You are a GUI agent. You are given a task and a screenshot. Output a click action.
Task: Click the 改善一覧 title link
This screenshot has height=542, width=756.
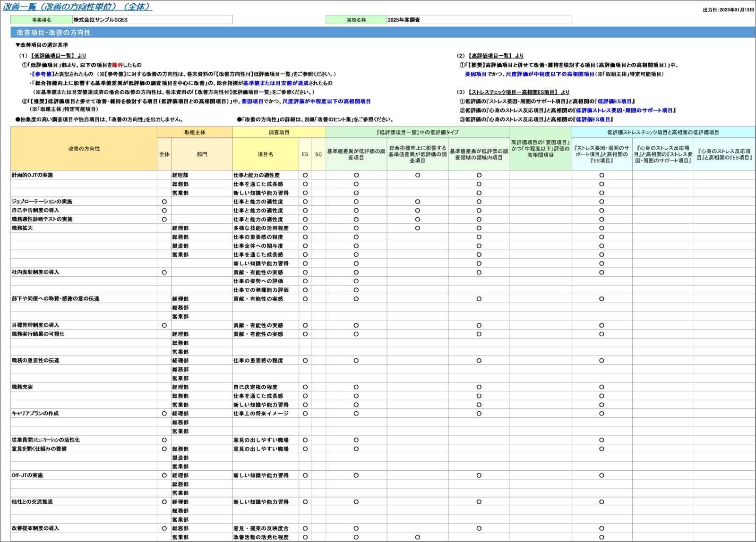tap(77, 7)
